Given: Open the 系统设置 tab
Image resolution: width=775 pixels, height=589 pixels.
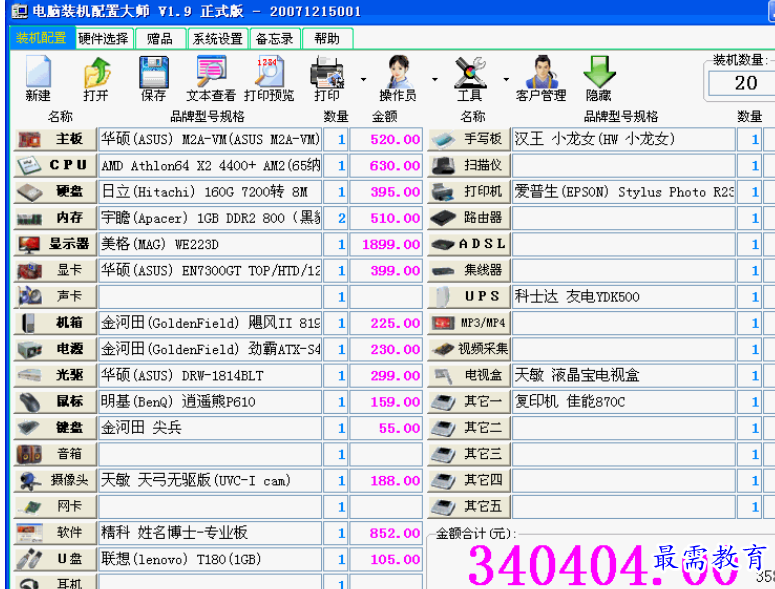Looking at the screenshot, I should tap(217, 39).
